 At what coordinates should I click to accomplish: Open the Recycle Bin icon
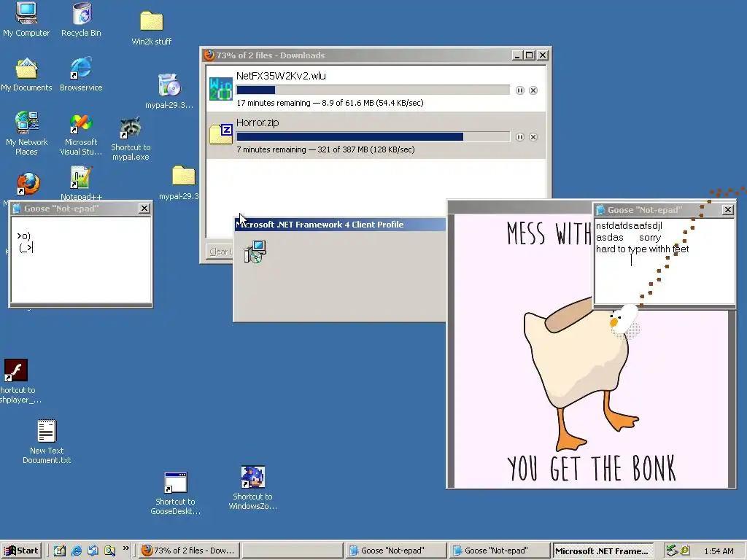pos(82,13)
